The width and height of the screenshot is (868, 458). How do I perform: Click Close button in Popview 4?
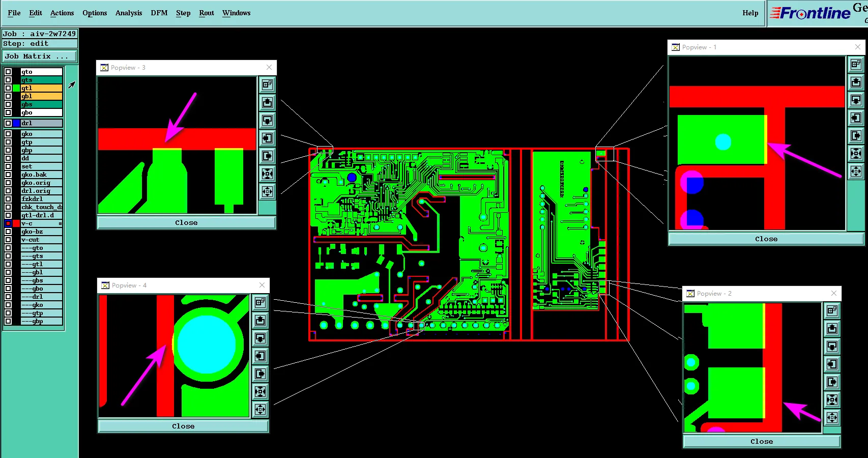coord(183,426)
